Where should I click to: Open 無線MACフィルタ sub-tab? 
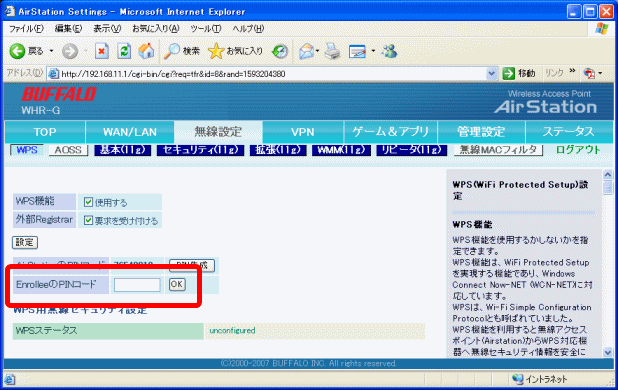498,150
